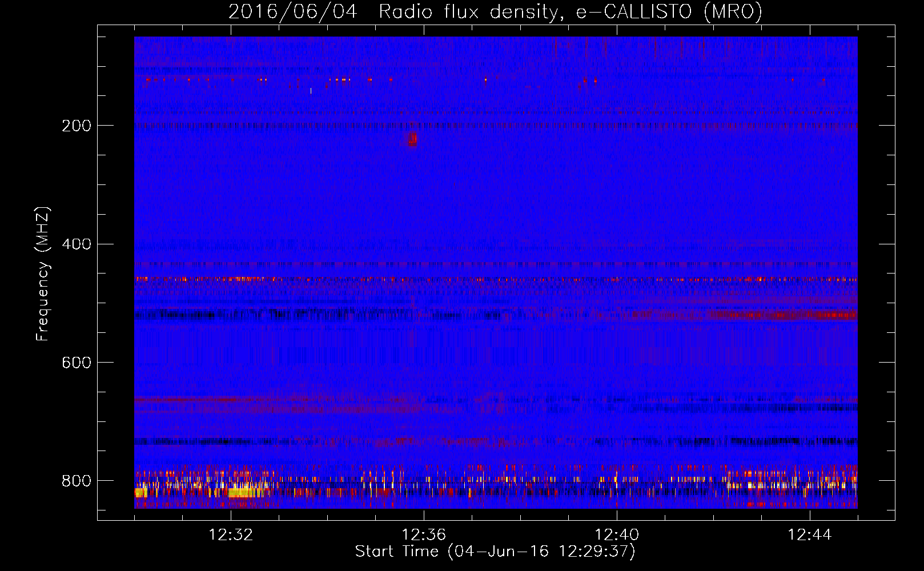Click the red burst spot near 12:36
Viewport: 924px width, 571px height.
point(412,139)
